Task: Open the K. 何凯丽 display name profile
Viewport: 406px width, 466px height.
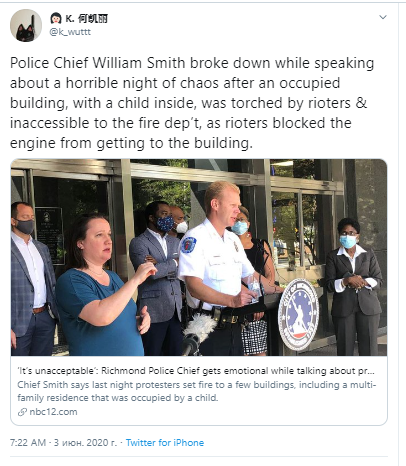Action: point(86,19)
